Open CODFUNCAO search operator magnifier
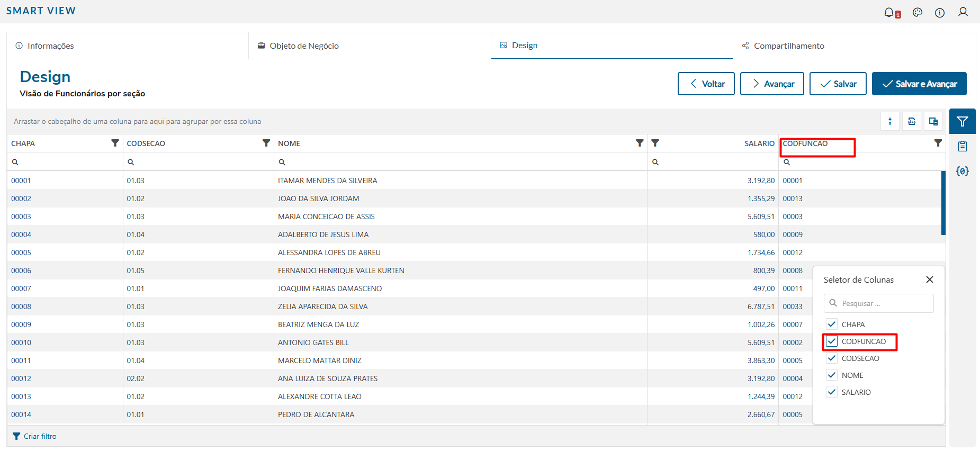This screenshot has height=451, width=980. pyautogui.click(x=787, y=162)
